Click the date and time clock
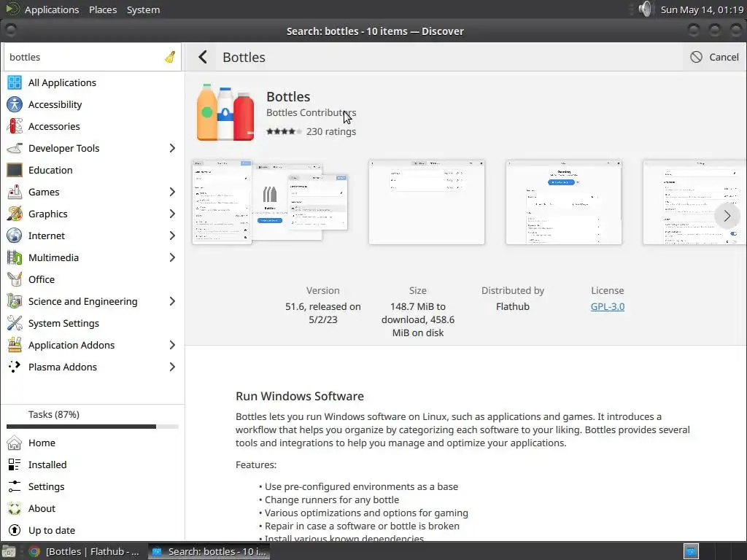 702,9
